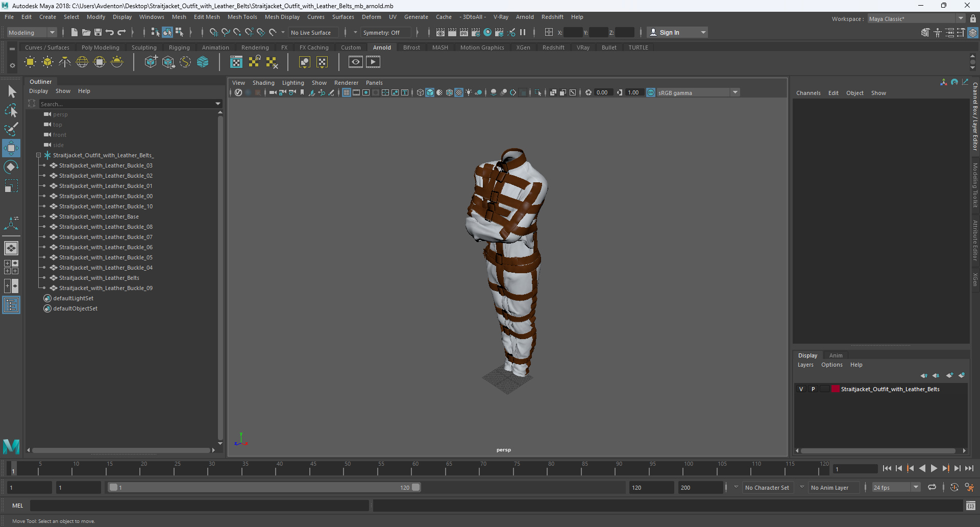Pick the Paint selection tool
980x527 pixels.
click(x=11, y=129)
